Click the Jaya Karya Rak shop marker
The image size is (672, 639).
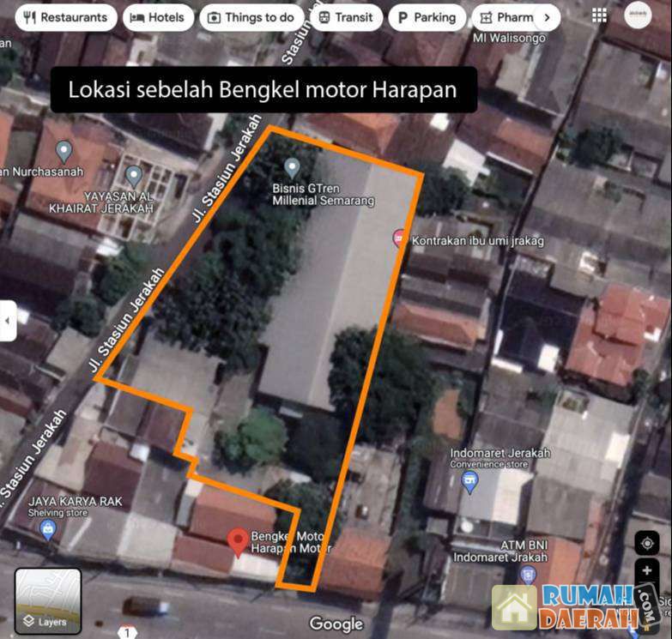48,529
